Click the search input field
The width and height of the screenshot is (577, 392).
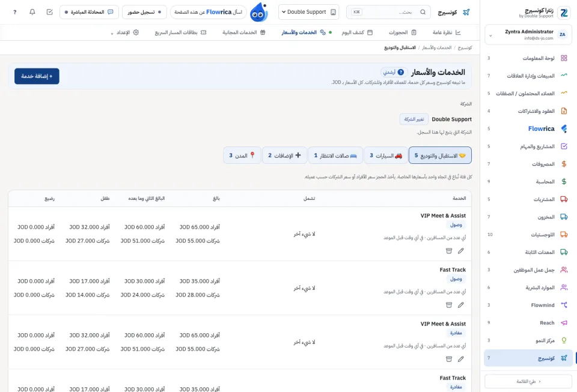tap(389, 12)
